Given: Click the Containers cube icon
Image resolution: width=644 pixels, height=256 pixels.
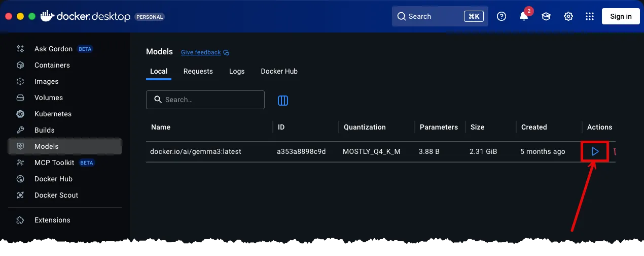Looking at the screenshot, I should (20, 65).
